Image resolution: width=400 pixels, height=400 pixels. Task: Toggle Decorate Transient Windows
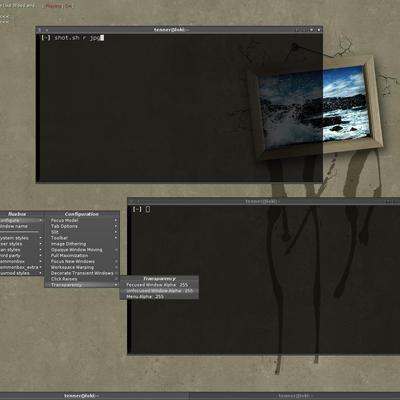coord(82,273)
